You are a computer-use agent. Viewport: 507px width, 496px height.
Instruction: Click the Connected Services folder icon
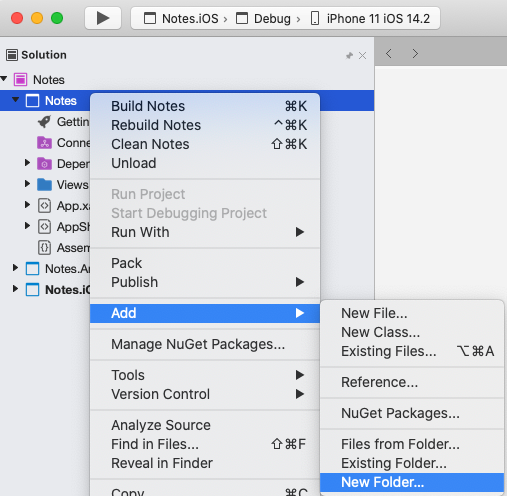(x=44, y=143)
